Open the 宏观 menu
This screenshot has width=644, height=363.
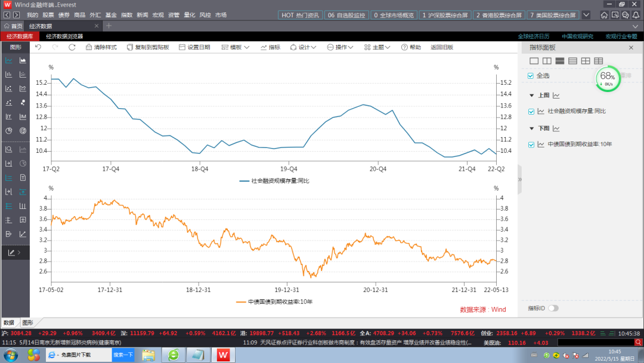pos(158,15)
